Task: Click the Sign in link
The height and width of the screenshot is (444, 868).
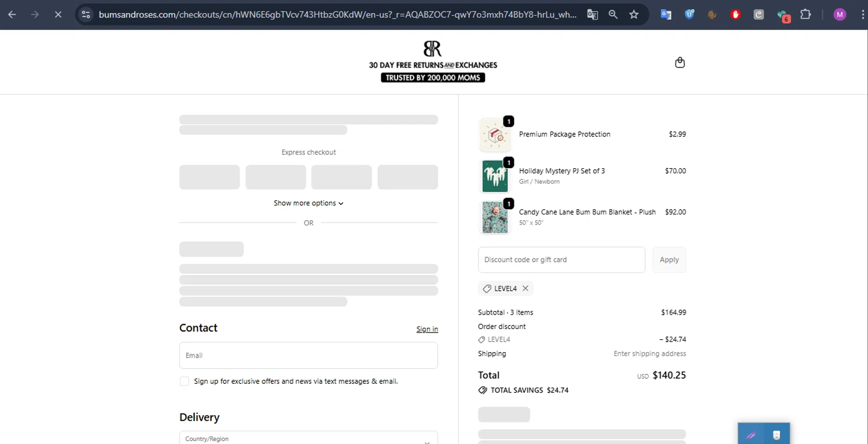Action: [427, 329]
